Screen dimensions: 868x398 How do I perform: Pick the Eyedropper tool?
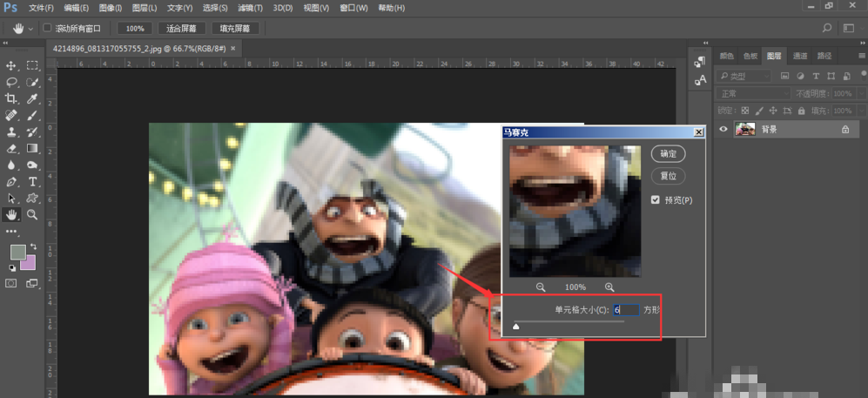click(32, 99)
